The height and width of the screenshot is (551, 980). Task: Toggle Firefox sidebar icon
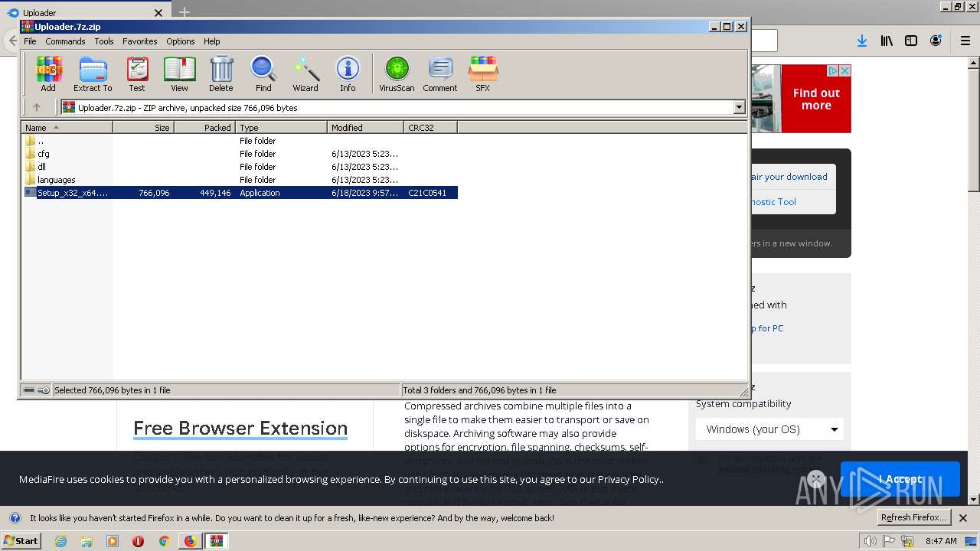[911, 41]
